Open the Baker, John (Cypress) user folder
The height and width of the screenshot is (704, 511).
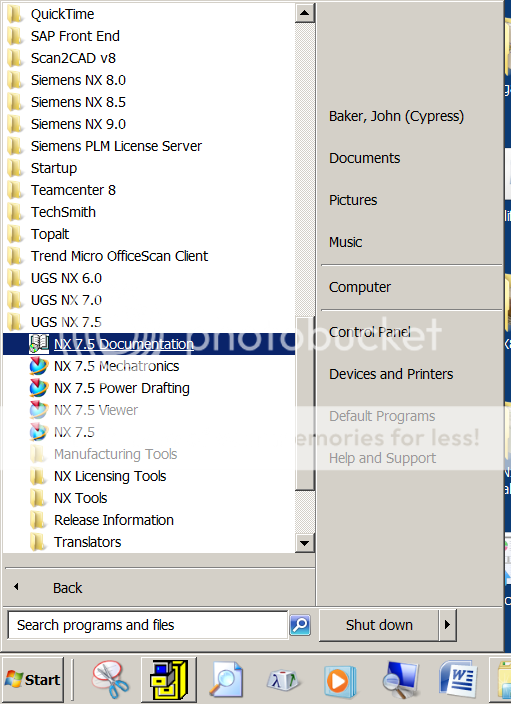pyautogui.click(x=396, y=116)
